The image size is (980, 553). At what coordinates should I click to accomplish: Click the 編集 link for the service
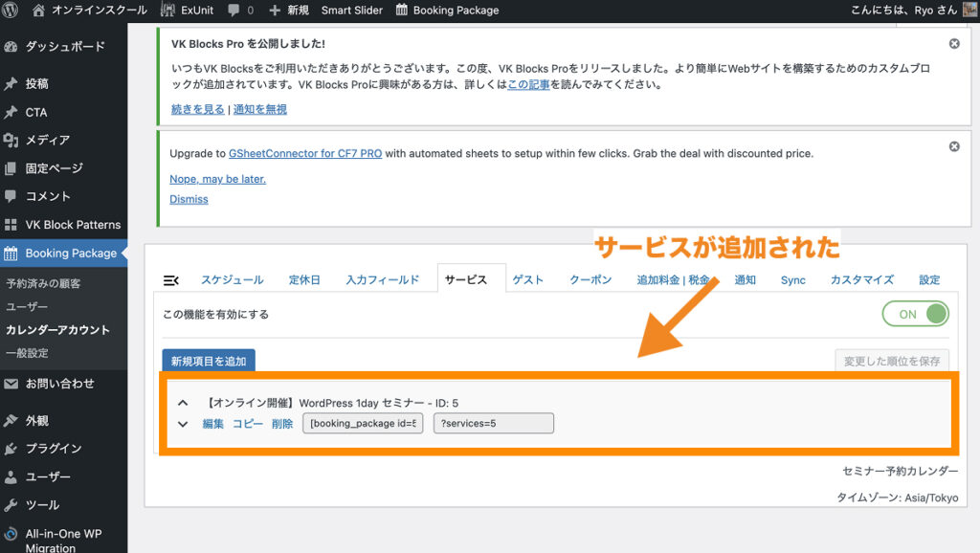tap(212, 424)
